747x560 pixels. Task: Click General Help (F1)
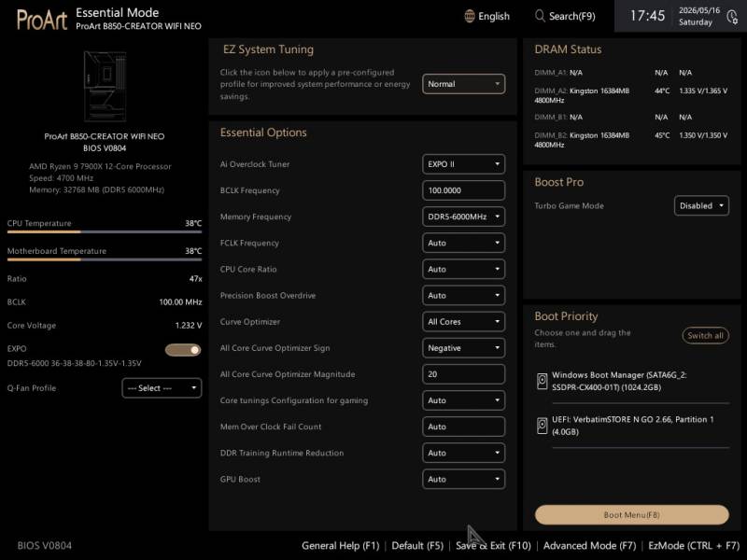click(340, 546)
